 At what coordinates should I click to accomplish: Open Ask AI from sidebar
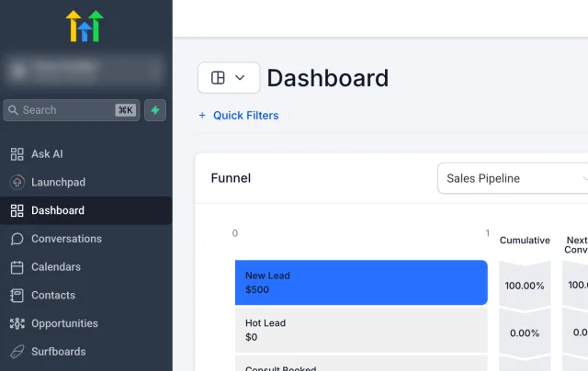[x=86, y=154]
